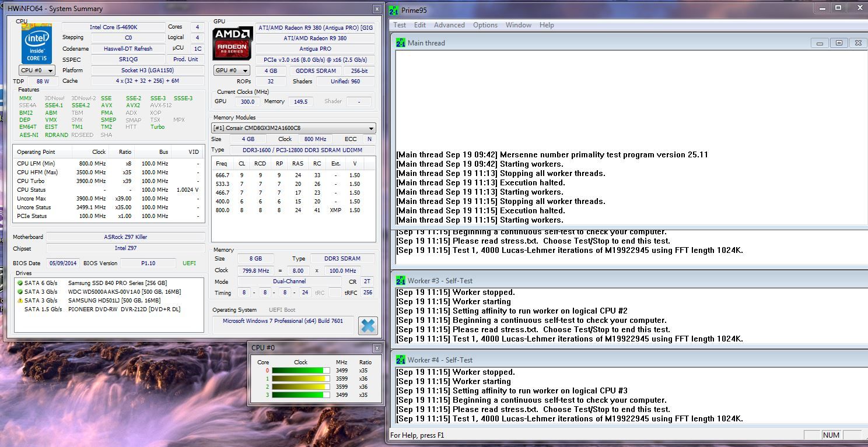Restore the Main thread child window
Screen dimensions: 868x447
(x=839, y=43)
